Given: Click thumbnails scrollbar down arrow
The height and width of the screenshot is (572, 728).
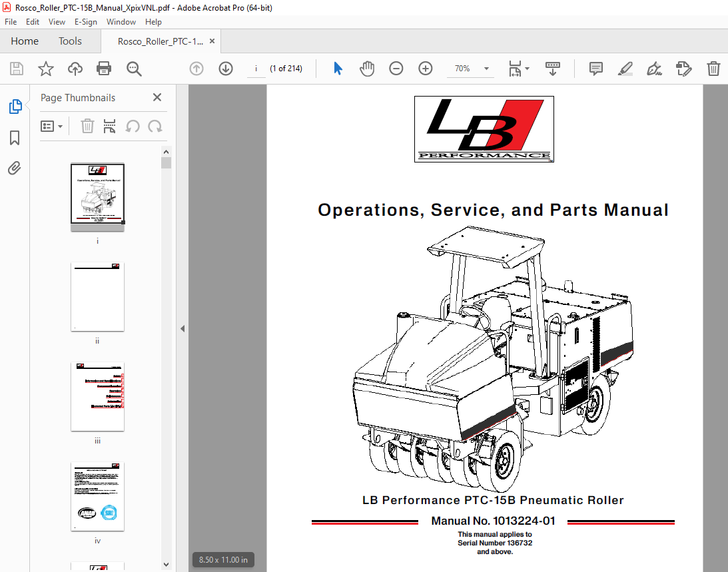Looking at the screenshot, I should pyautogui.click(x=167, y=565).
